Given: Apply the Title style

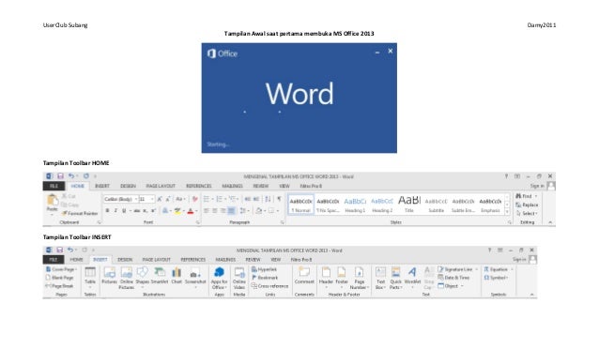Looking at the screenshot, I should [x=409, y=205].
